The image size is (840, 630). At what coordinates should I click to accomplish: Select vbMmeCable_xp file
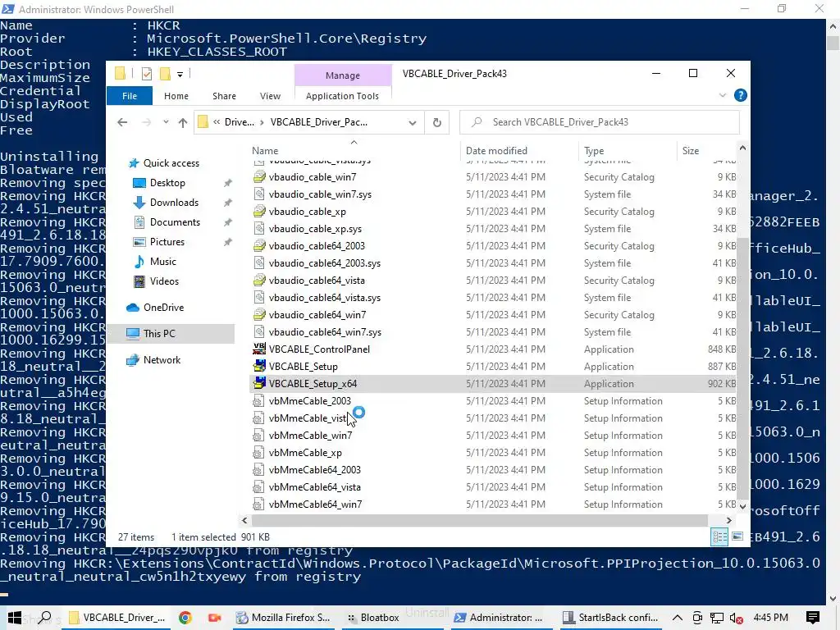[x=305, y=453]
